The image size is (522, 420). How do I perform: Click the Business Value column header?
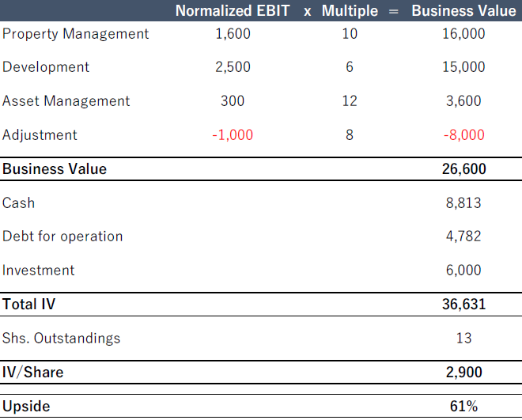[x=463, y=11]
